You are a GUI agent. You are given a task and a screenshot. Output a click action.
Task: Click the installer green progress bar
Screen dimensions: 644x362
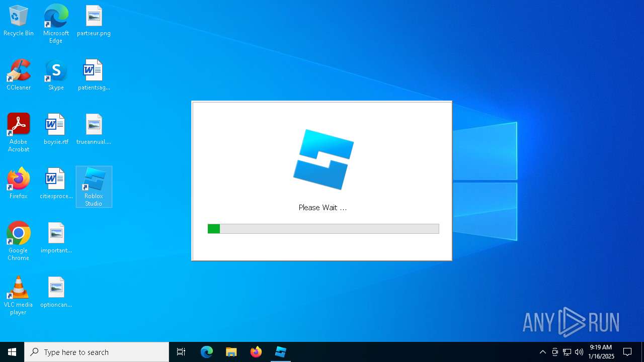coord(323,229)
